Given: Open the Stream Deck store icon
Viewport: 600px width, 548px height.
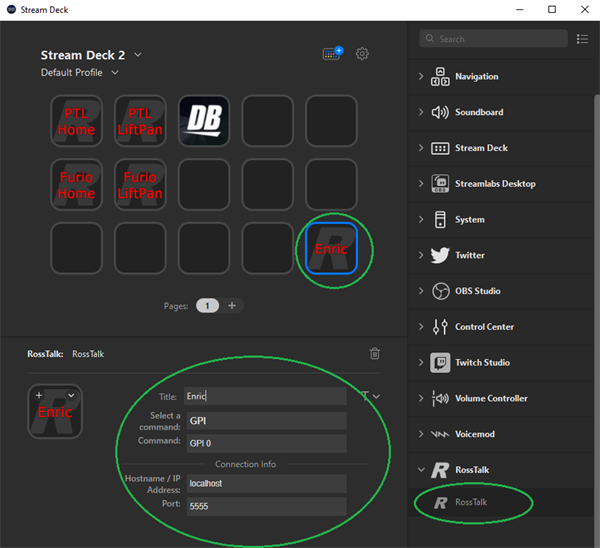Looking at the screenshot, I should coord(333,53).
